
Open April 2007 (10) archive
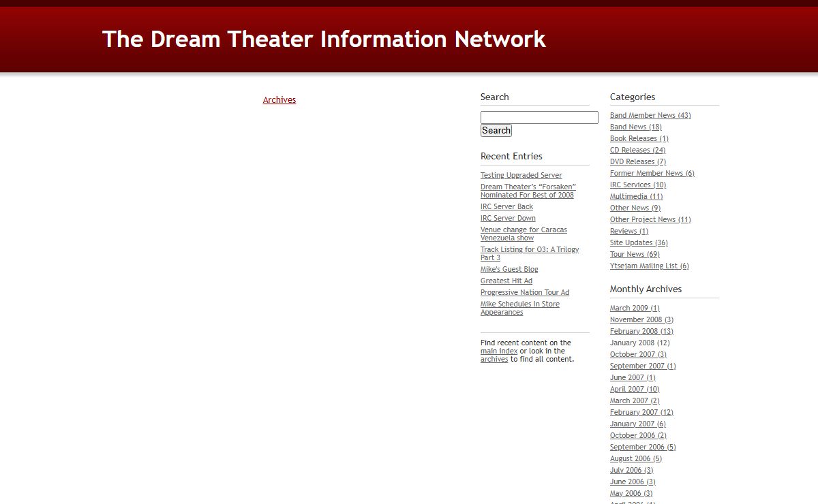point(635,389)
